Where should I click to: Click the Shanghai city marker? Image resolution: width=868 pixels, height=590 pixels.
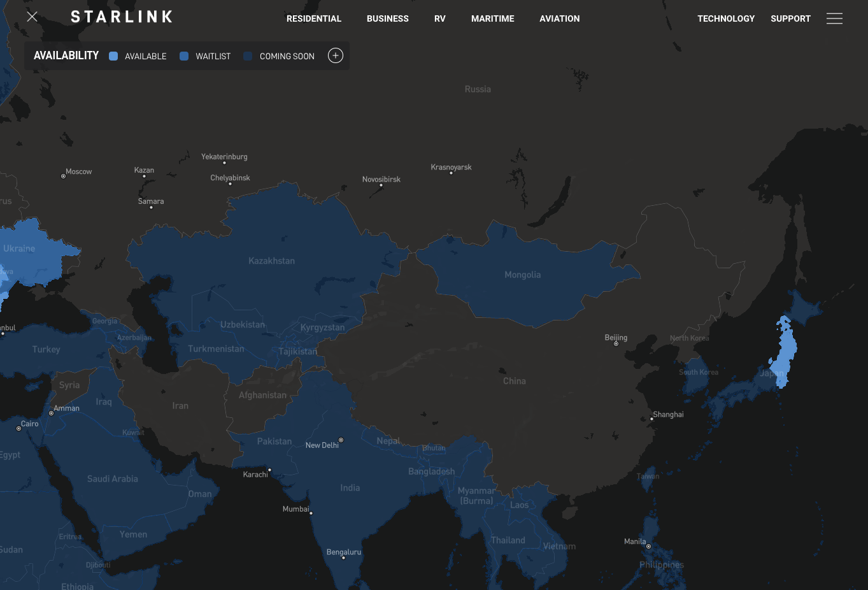(x=651, y=419)
